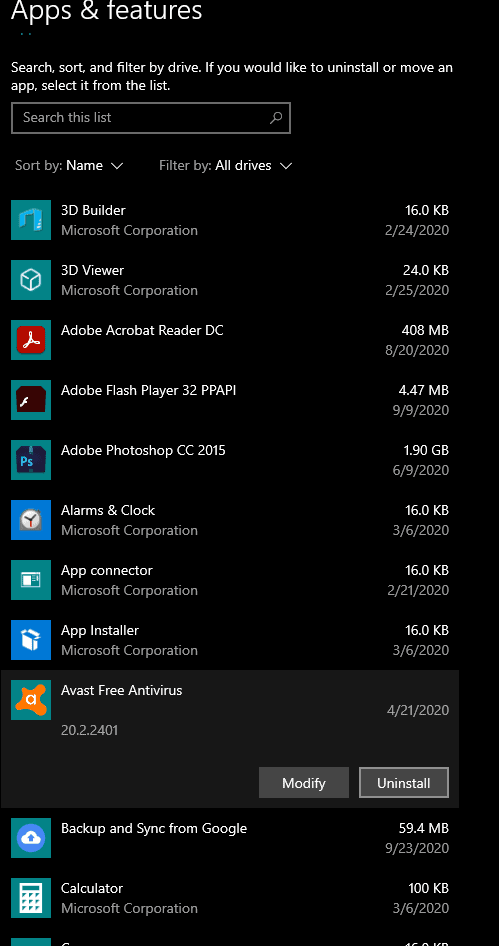Click the 59.4 MB size value
This screenshot has height=946, width=499.
424,828
